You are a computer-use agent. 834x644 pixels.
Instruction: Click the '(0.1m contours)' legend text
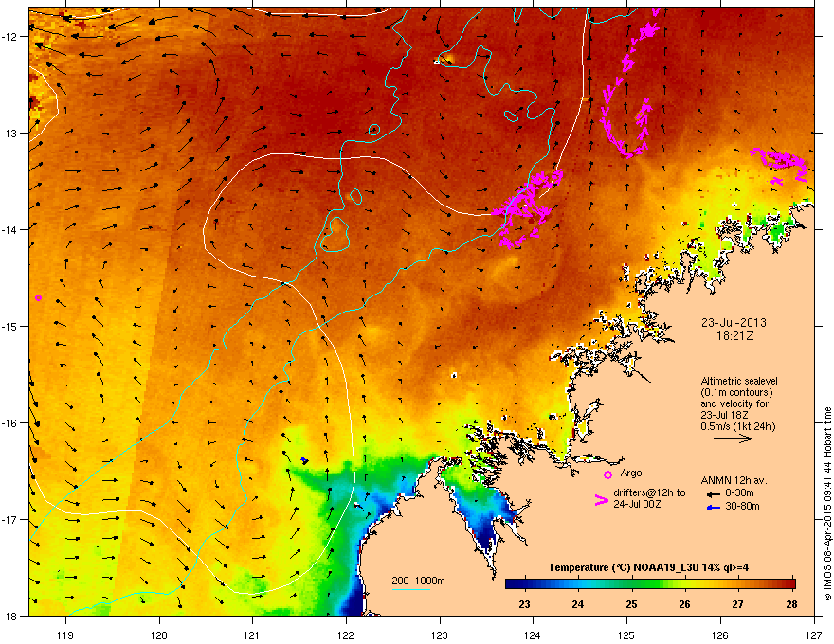736,393
